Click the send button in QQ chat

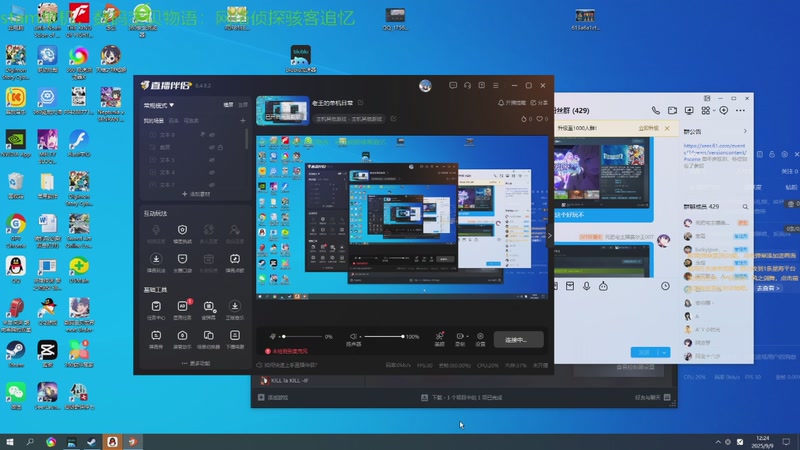645,353
